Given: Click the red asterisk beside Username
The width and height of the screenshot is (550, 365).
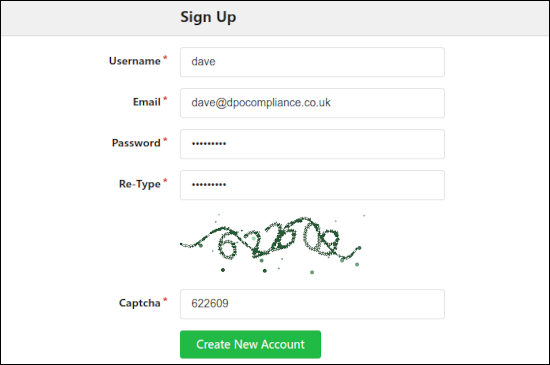Looking at the screenshot, I should (x=165, y=58).
